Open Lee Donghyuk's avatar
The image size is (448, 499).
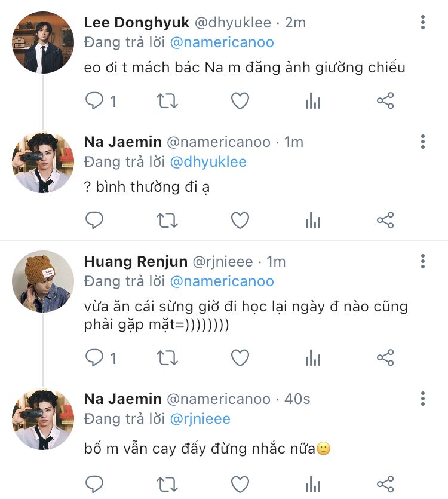tap(43, 42)
